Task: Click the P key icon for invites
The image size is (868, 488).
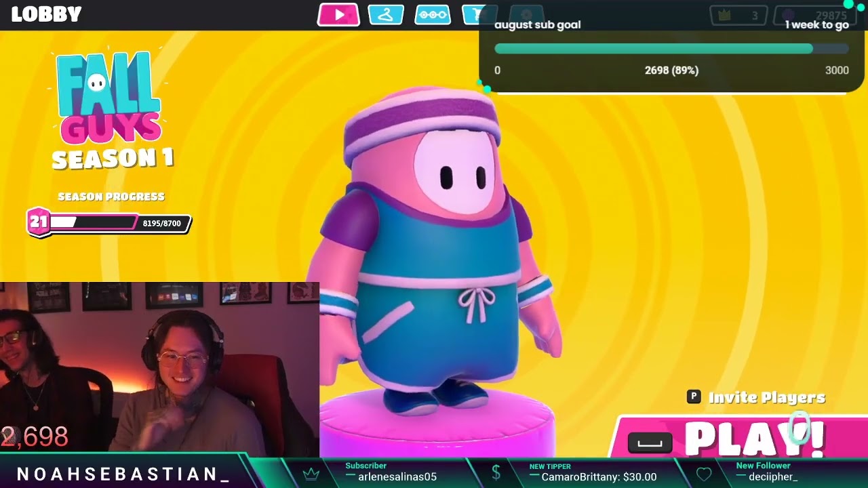Action: click(x=693, y=397)
